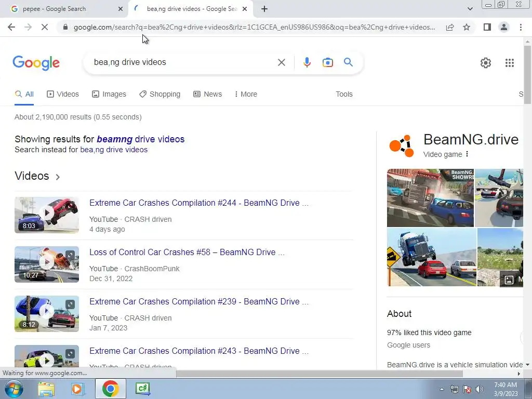The width and height of the screenshot is (532, 399).
Task: Open the Chrome profile avatar
Action: (504, 27)
